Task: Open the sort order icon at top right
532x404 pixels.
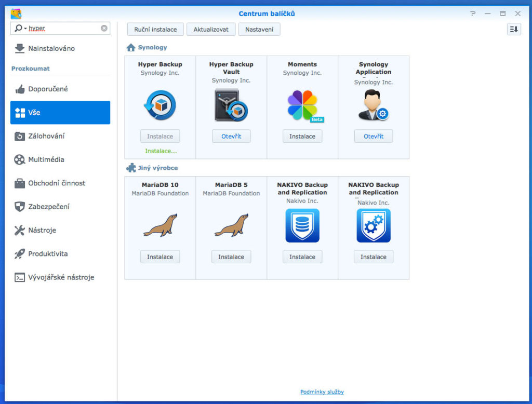Action: 514,29
